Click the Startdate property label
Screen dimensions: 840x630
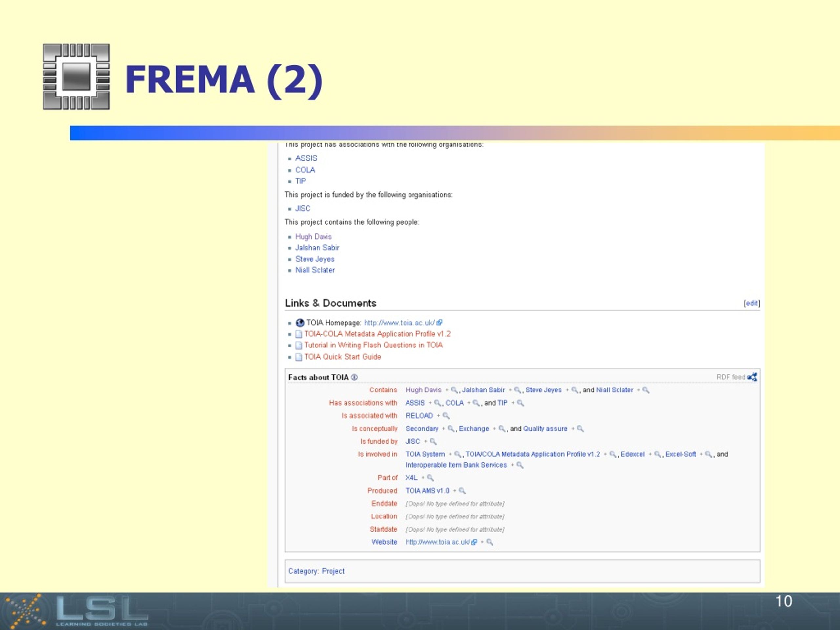point(384,529)
